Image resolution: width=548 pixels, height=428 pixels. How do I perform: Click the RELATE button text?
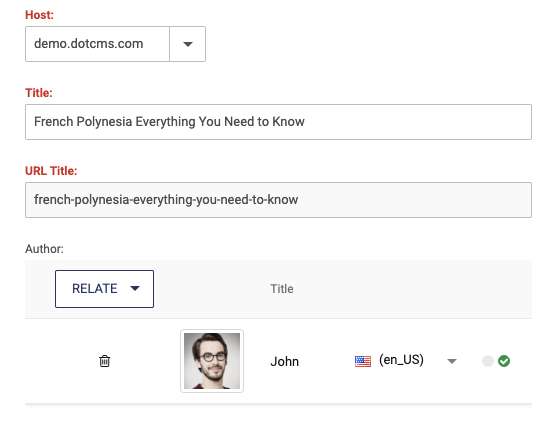[x=94, y=289]
